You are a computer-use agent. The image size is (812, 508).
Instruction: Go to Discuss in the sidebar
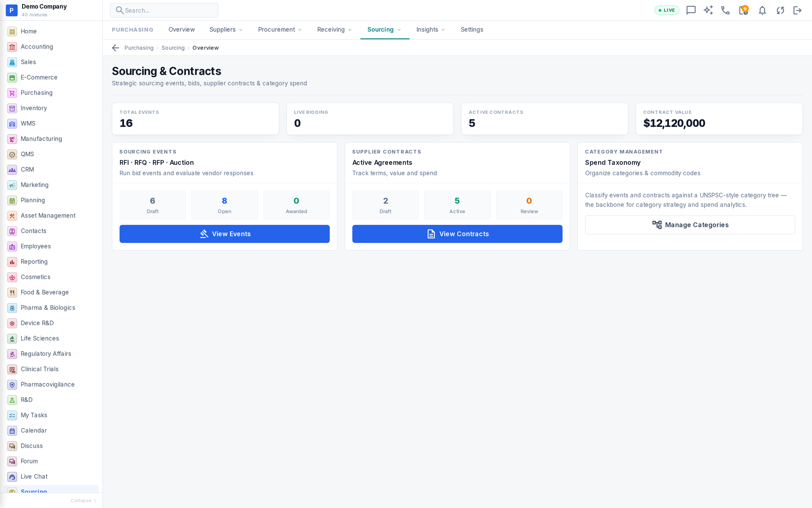[x=51, y=446]
